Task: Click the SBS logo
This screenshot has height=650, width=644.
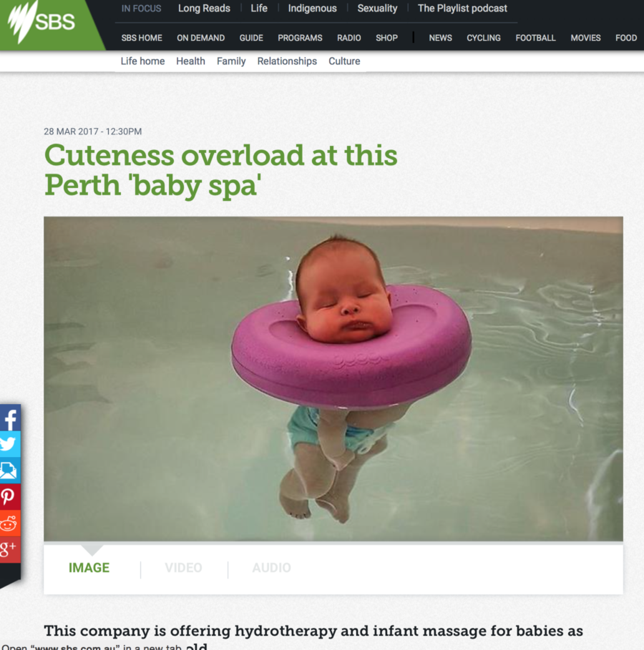Action: click(42, 21)
